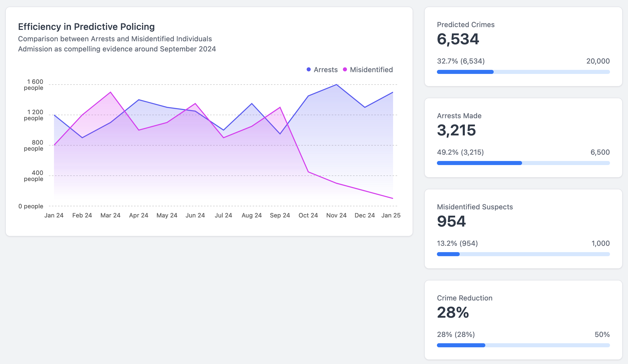Click the 3,215 Arrests Made value

click(456, 130)
